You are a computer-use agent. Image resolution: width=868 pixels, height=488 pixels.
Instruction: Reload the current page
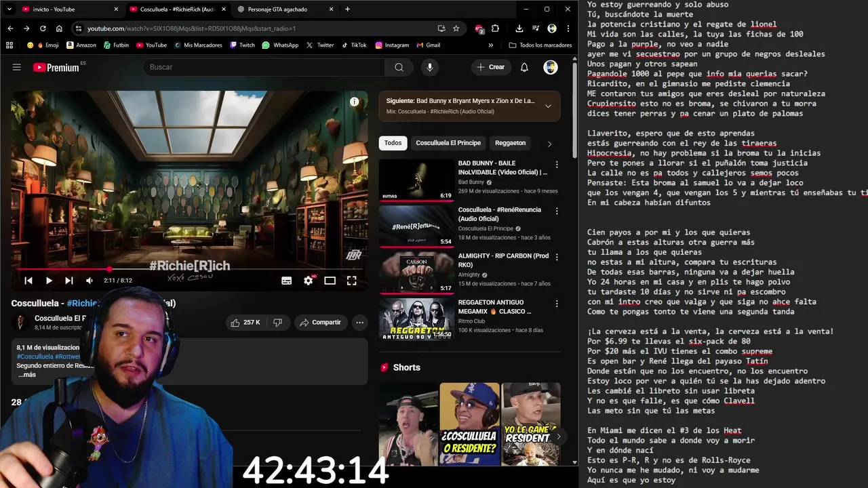click(43, 28)
